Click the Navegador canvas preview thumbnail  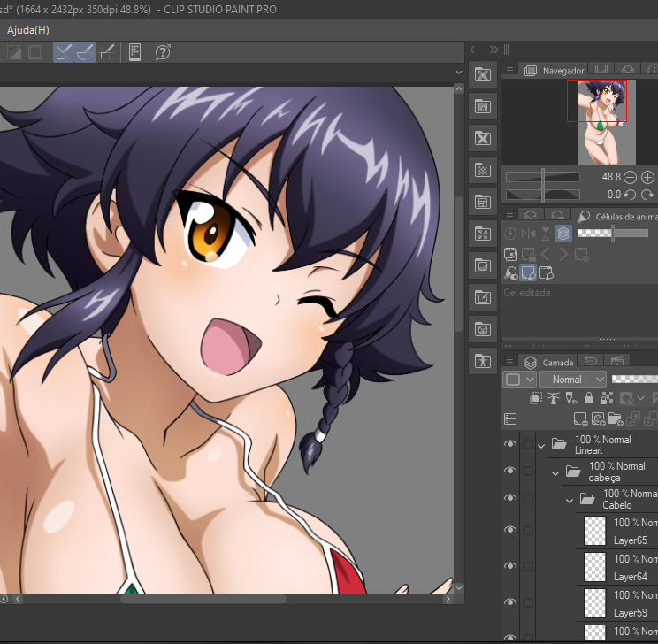coord(607,122)
